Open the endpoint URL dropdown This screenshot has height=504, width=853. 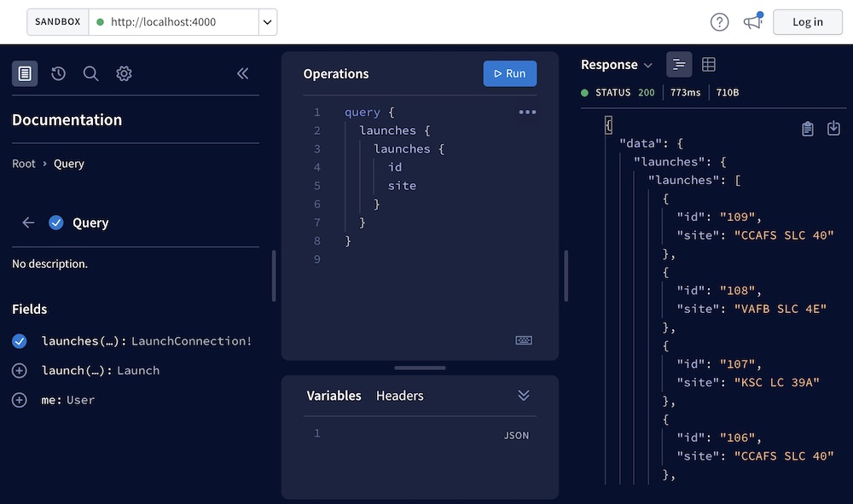pos(267,22)
